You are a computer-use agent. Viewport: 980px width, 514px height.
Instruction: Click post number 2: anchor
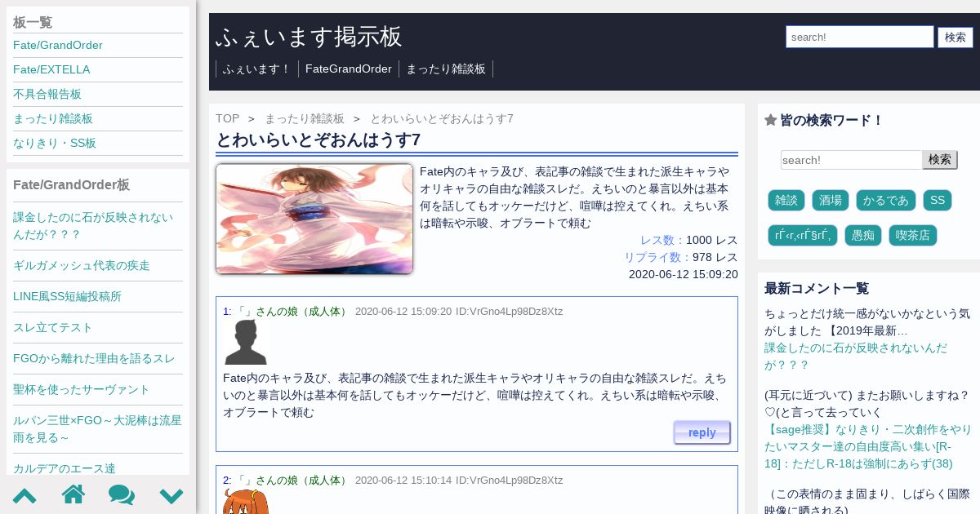tap(227, 481)
